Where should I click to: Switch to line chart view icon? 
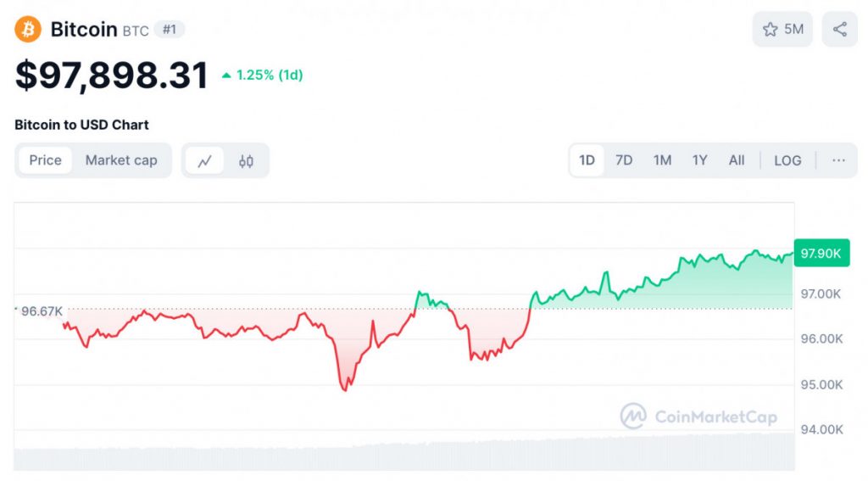205,160
